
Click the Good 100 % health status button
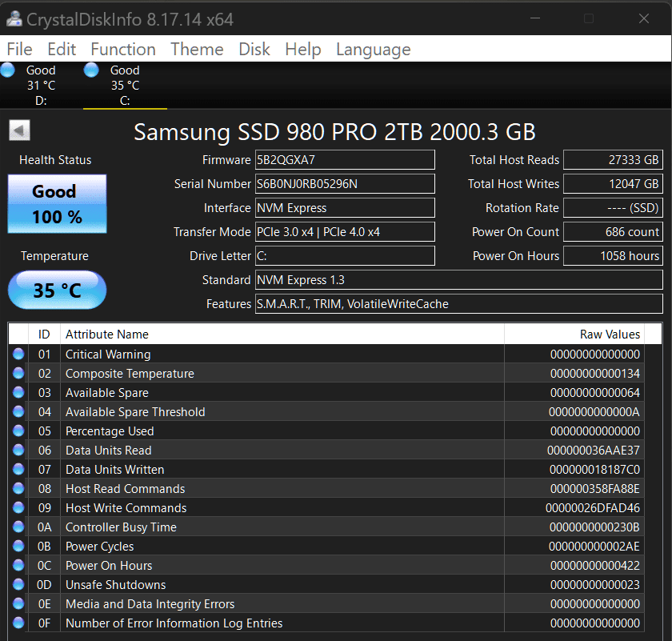pos(57,203)
